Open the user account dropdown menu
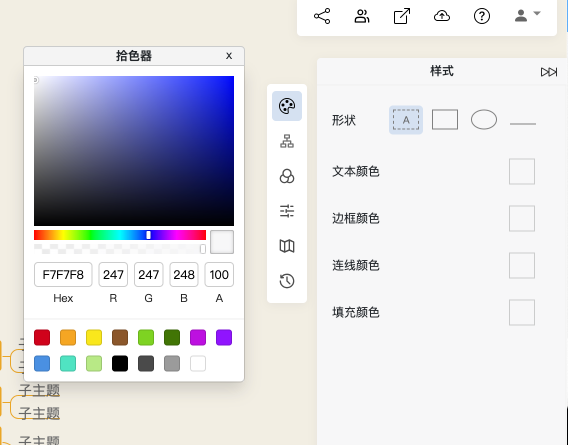The height and width of the screenshot is (445, 568). 527,15
